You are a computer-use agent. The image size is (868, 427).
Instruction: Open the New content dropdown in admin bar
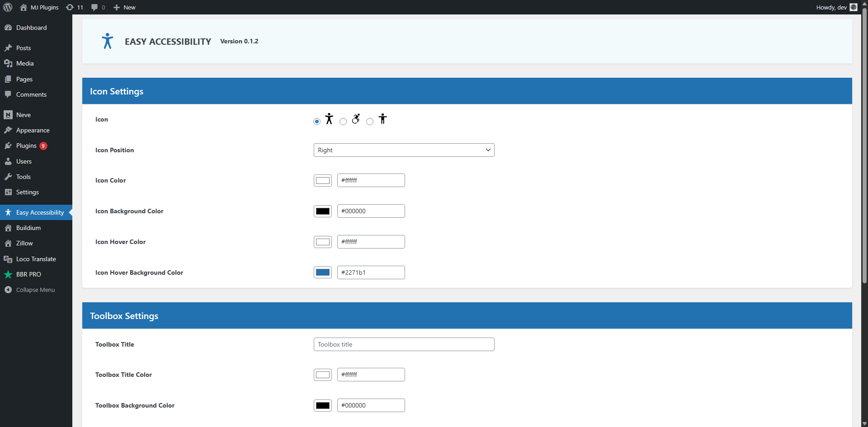(124, 7)
